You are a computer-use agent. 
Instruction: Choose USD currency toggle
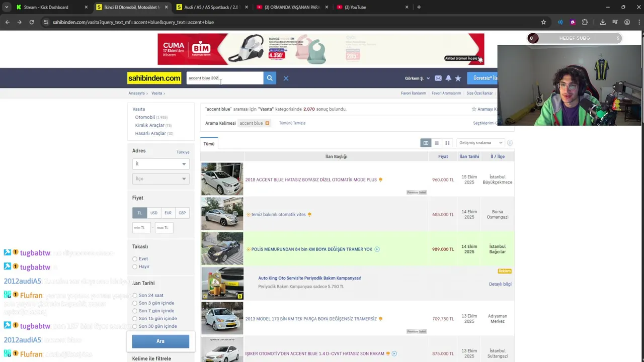(154, 213)
